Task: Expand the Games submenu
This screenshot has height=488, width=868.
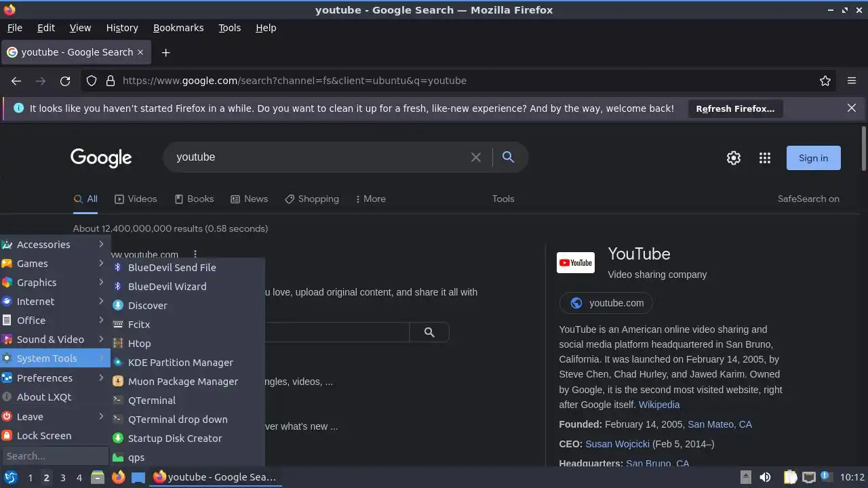Action: coord(55,264)
